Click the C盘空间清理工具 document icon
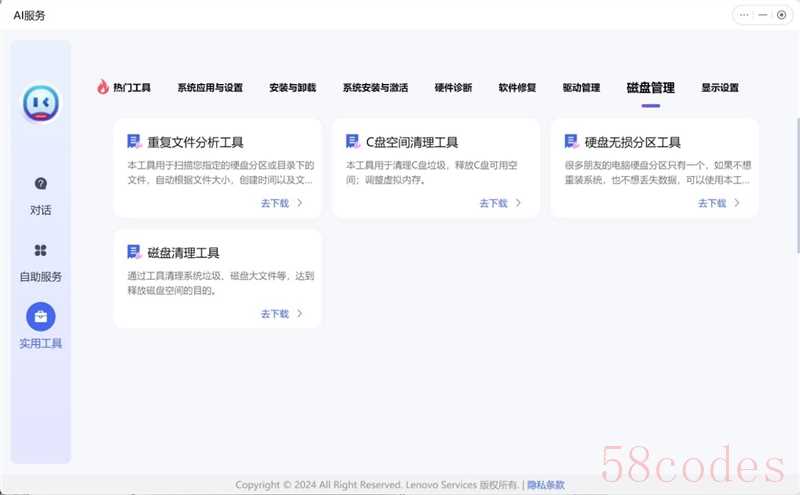Viewport: 800px width, 495px height. [x=353, y=142]
